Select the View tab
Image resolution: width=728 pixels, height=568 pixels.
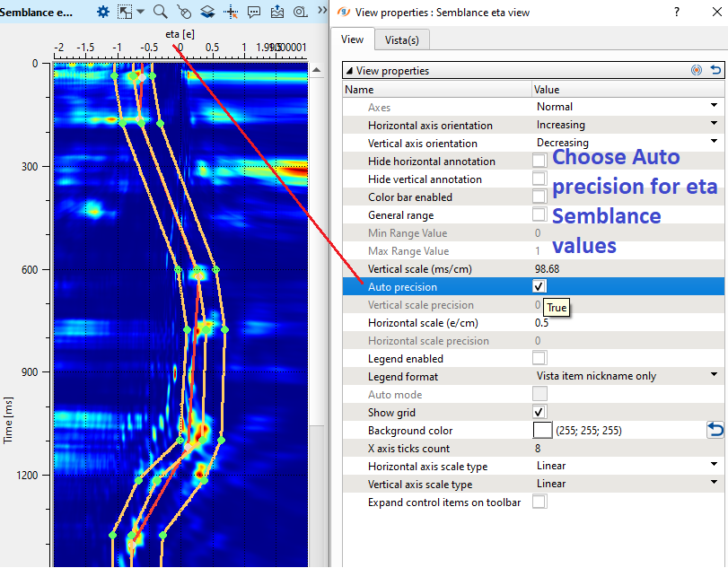[352, 39]
